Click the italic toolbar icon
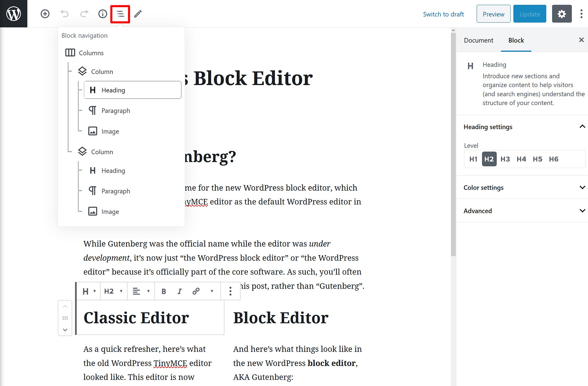This screenshot has width=588, height=386. point(179,291)
